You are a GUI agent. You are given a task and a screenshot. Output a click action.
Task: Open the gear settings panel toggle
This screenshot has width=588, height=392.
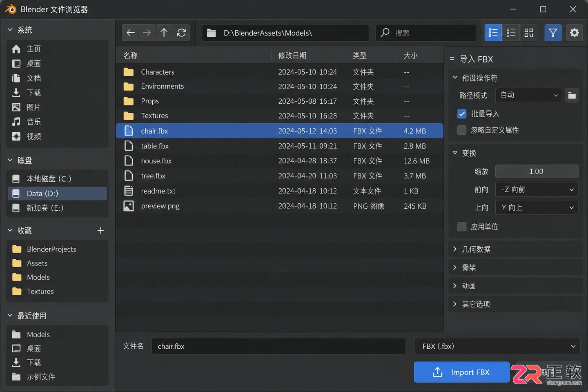pos(575,33)
